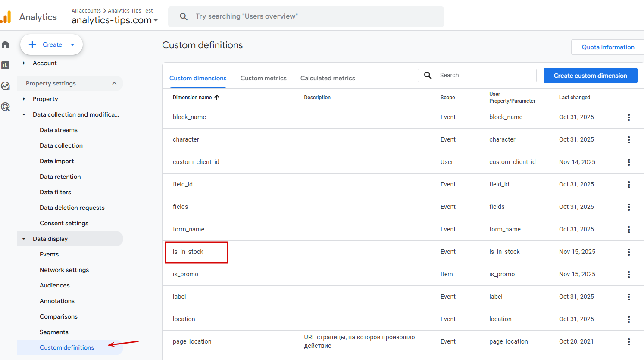The image size is (644, 360).
Task: Click the Quota information button
Action: (x=608, y=47)
